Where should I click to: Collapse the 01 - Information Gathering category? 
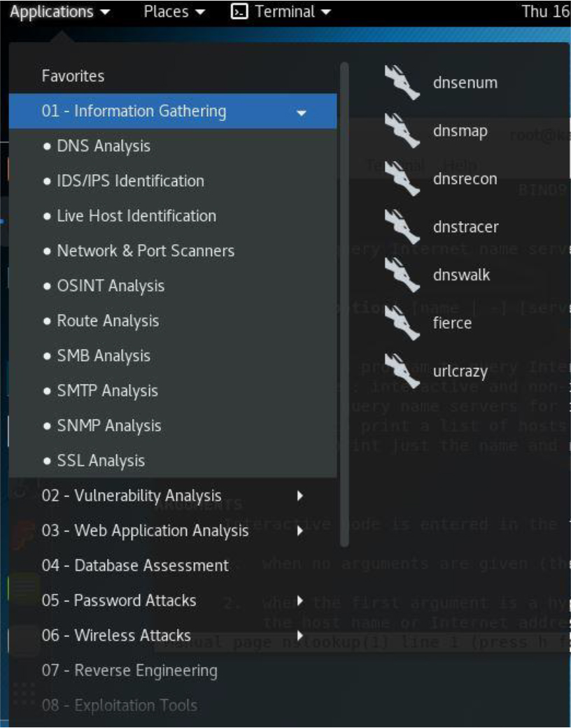click(x=302, y=112)
